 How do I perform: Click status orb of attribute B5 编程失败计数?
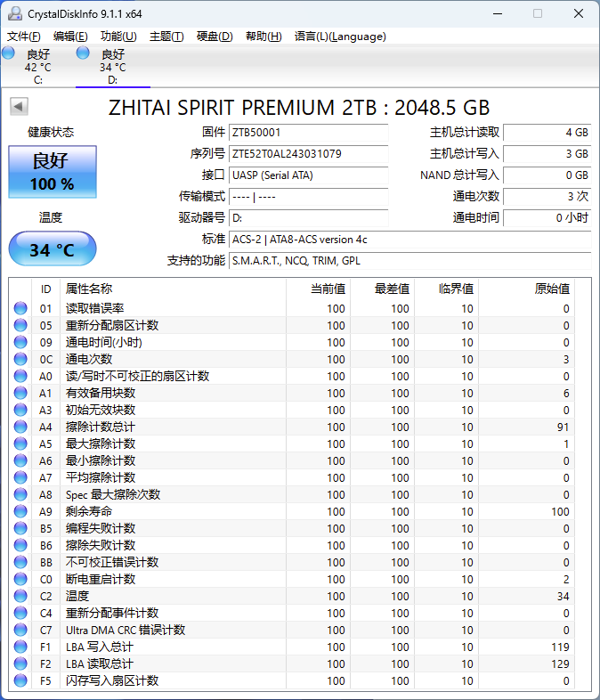click(x=20, y=529)
